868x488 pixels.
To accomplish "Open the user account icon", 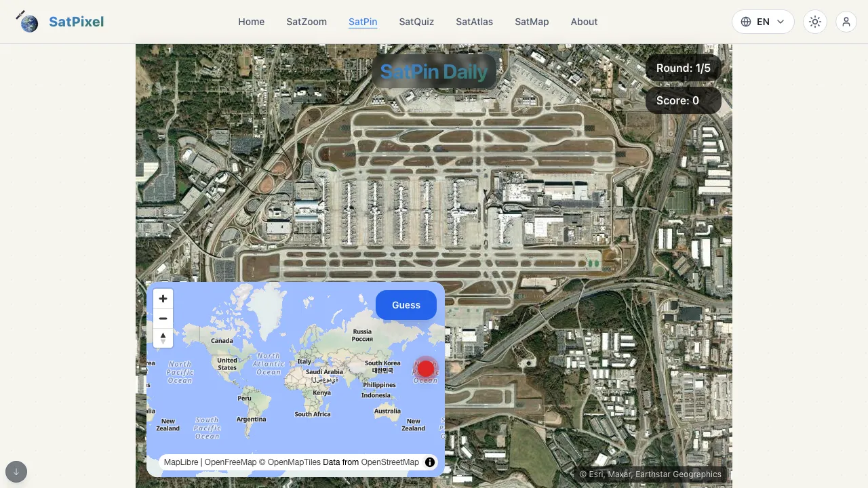I will (x=846, y=22).
